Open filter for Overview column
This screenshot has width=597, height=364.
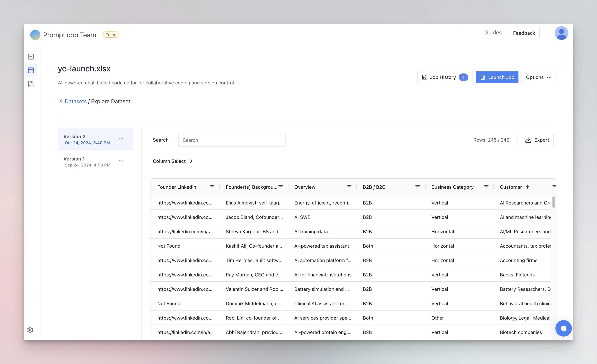349,187
